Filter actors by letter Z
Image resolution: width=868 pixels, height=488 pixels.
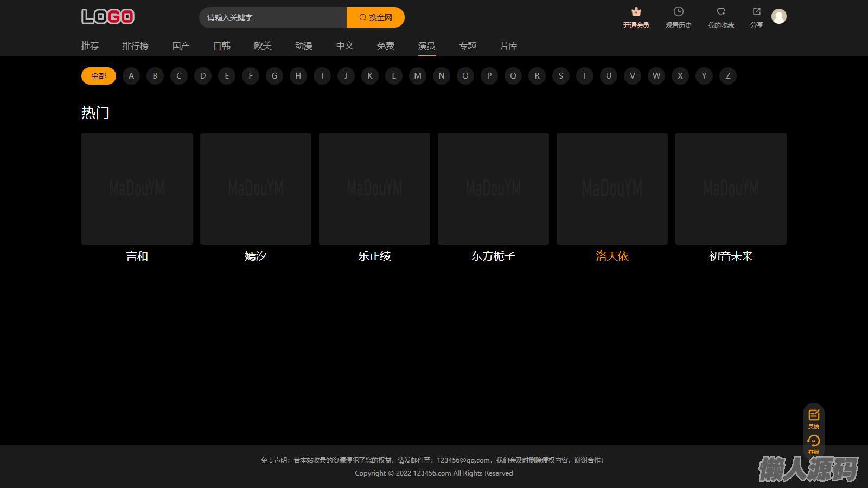pos(728,76)
